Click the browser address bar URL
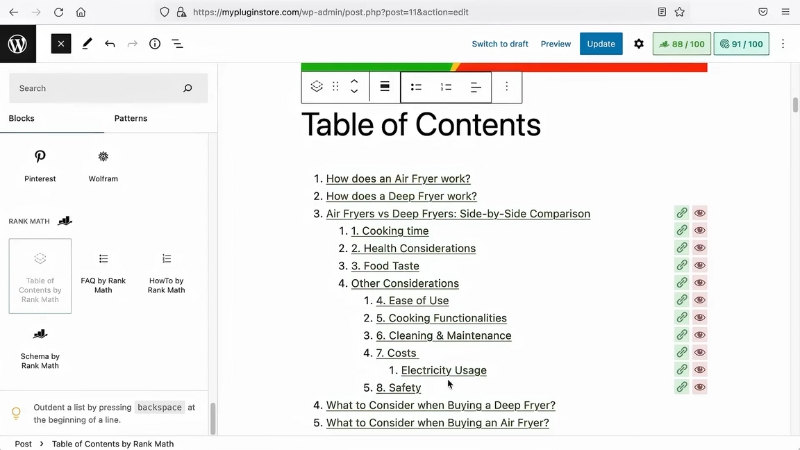Viewport: 800px width, 450px height. coord(331,12)
